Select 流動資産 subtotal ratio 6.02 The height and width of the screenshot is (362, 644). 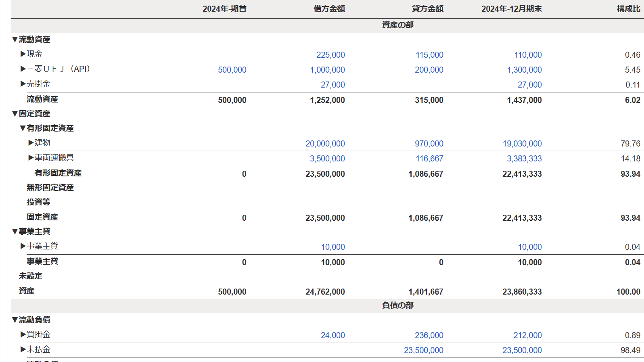633,100
